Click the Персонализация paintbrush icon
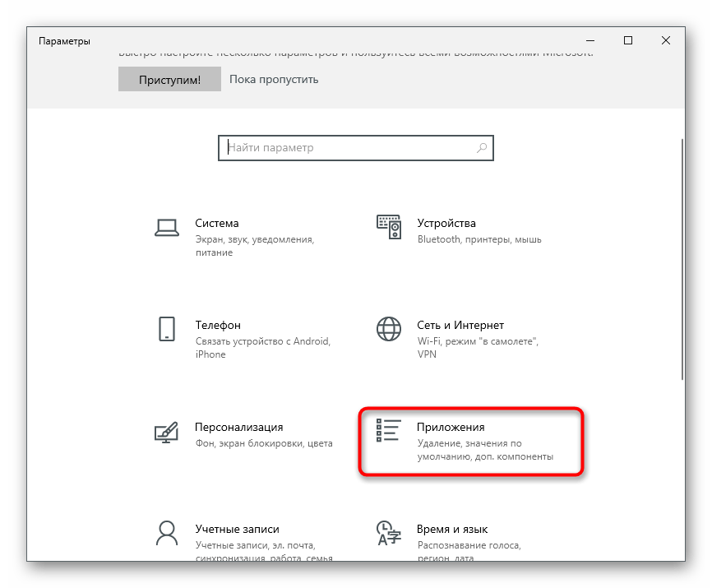Viewport: 712px width, 588px height. [167, 432]
